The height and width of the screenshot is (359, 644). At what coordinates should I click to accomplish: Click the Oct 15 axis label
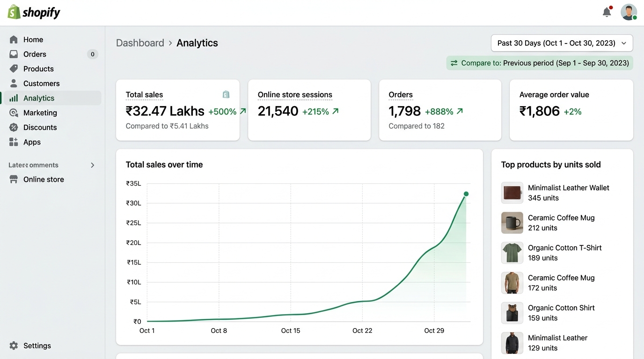point(291,330)
